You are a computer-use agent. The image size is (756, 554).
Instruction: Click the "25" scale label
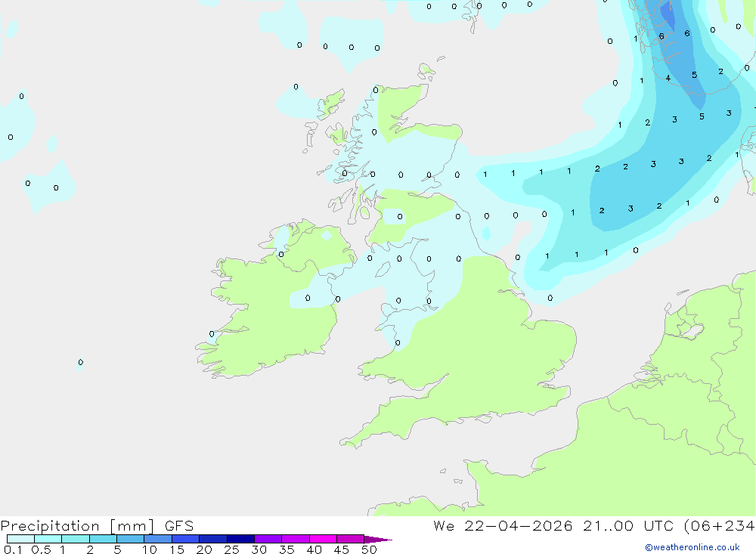[231, 549]
